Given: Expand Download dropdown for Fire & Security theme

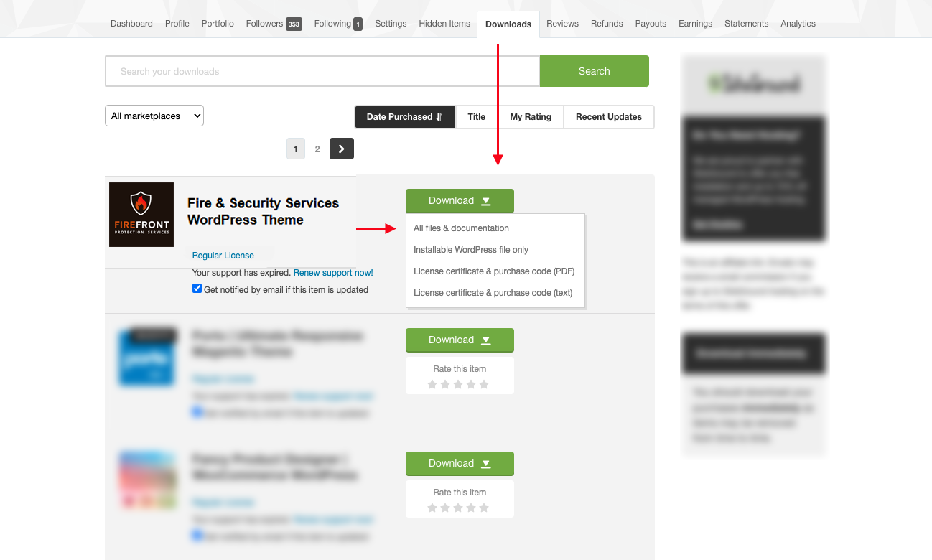Looking at the screenshot, I should (x=460, y=201).
